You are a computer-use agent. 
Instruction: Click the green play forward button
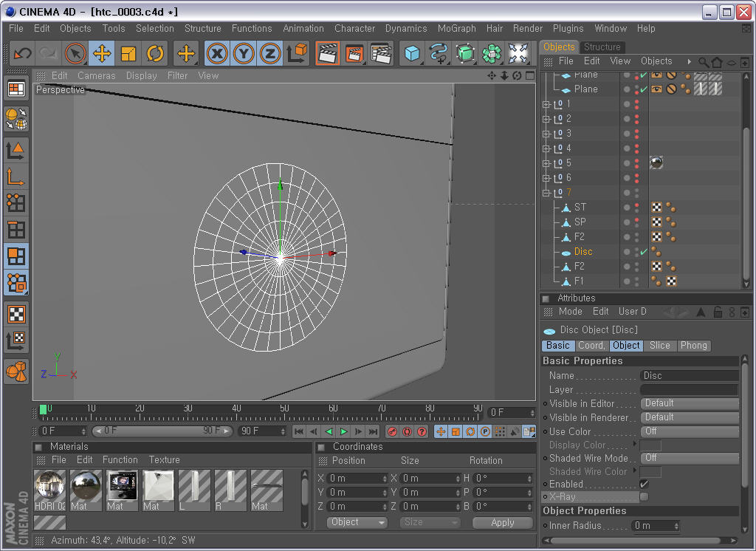(343, 431)
